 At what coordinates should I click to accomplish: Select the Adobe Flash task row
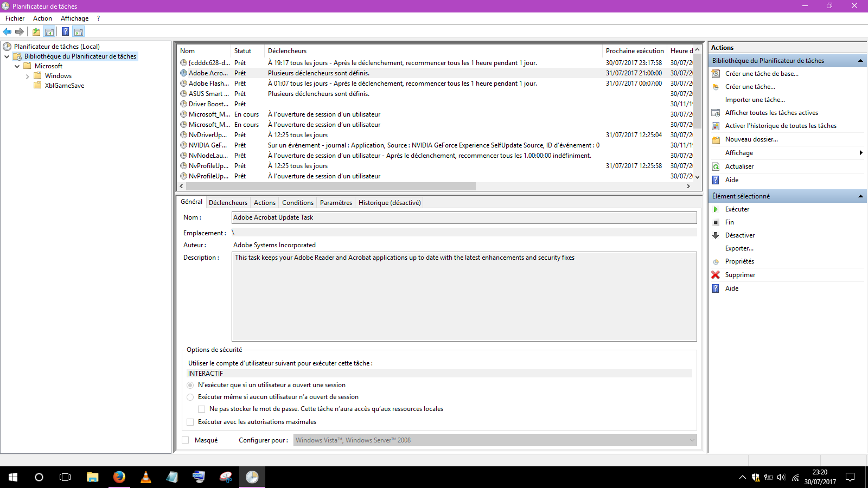(436, 84)
